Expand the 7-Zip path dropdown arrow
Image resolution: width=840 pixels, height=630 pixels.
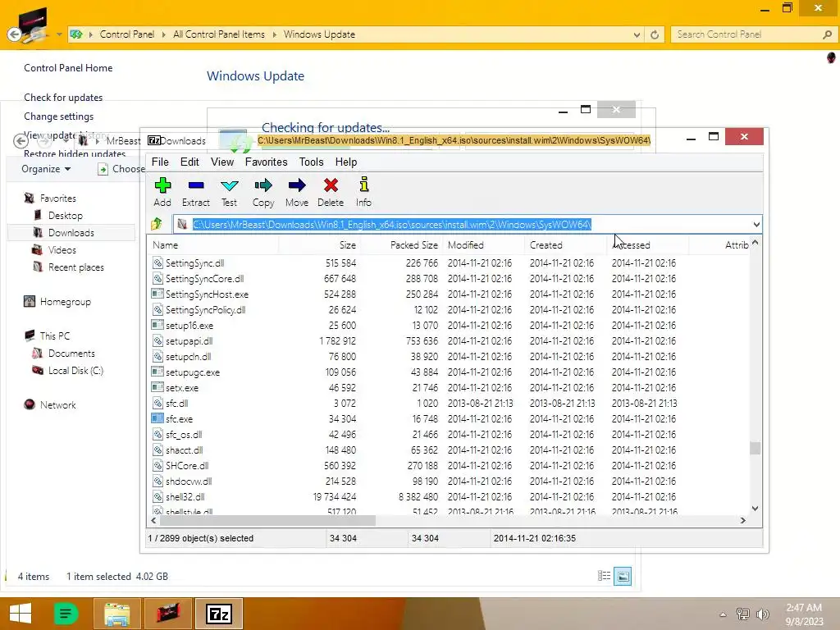[756, 225]
